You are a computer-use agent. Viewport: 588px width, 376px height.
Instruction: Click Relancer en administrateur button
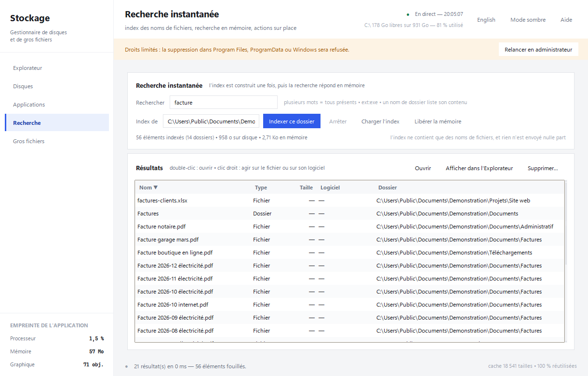click(x=538, y=50)
